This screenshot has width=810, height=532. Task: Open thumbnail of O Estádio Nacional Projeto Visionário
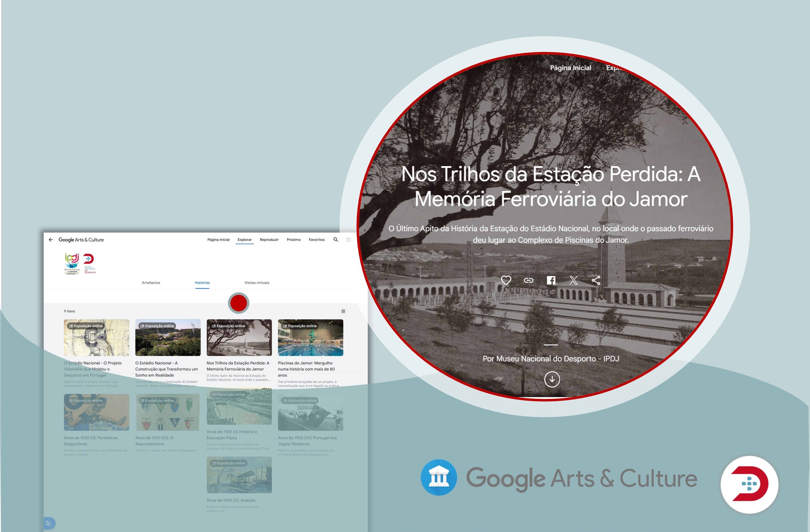tap(97, 338)
